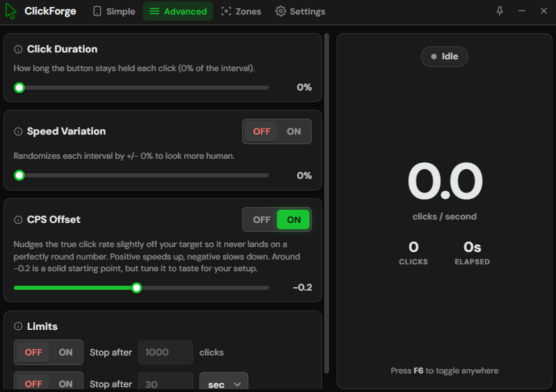Set the time limit to OFF
Image resolution: width=556 pixels, height=392 pixels.
click(33, 384)
